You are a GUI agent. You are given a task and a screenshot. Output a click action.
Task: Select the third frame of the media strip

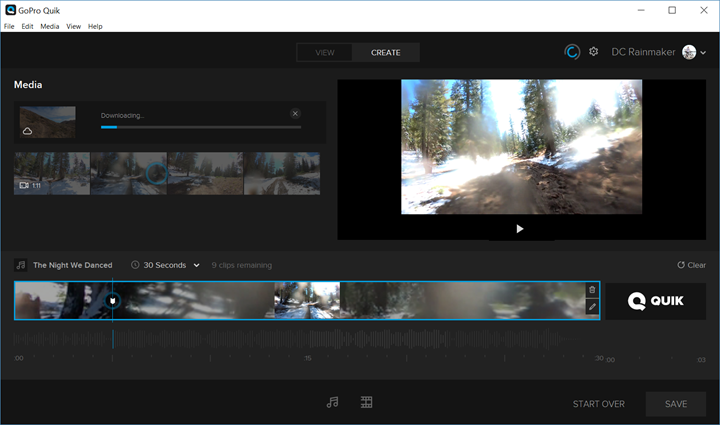click(205, 173)
